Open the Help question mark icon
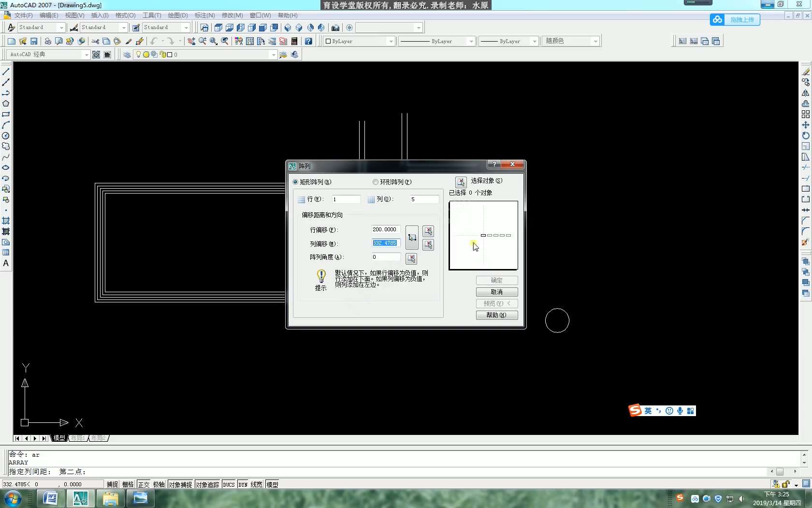Screen dimensions: 812x508 click(x=308, y=41)
